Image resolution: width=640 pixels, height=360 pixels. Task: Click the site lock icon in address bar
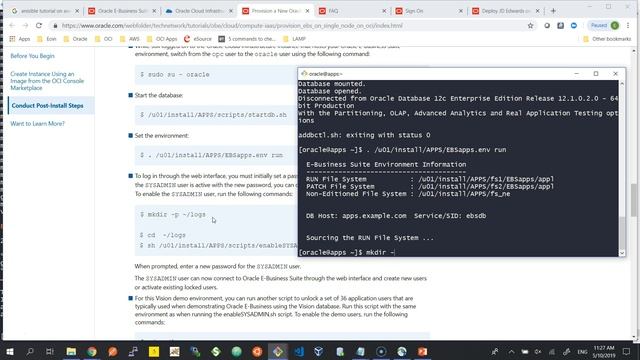pos(55,26)
